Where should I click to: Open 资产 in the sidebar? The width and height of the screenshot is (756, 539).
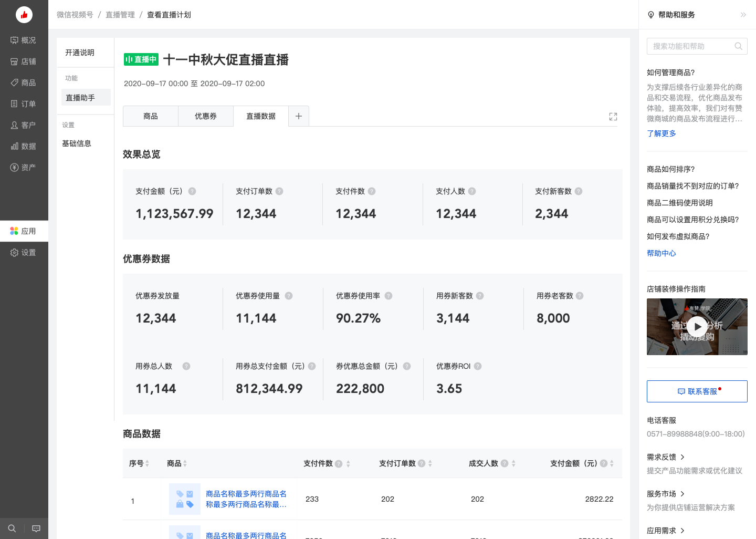click(x=24, y=167)
